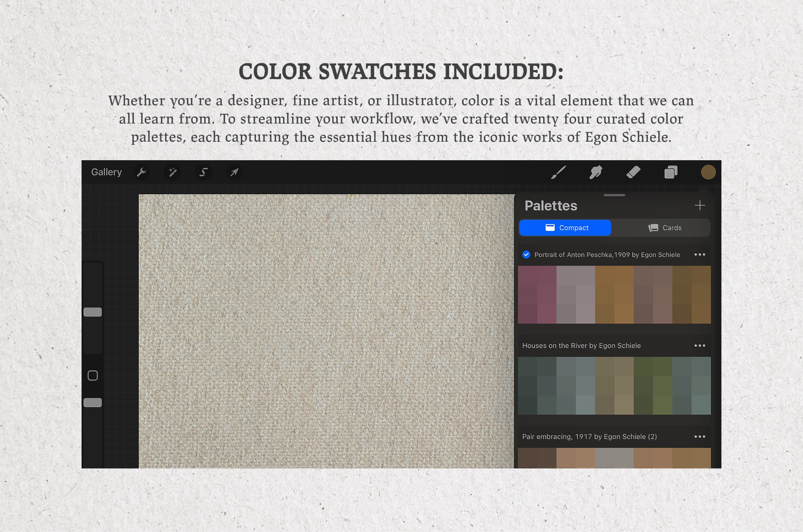The image size is (803, 532).
Task: Open options for Houses on the River palette
Action: tap(700, 345)
